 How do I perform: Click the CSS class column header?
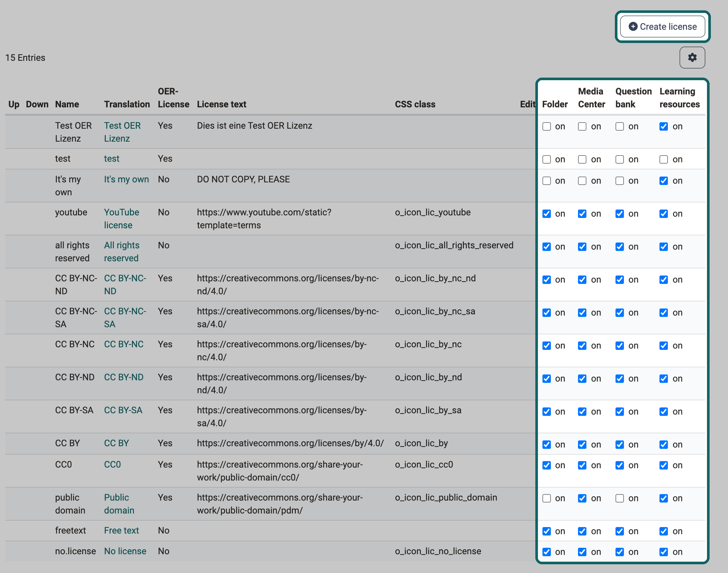click(415, 104)
